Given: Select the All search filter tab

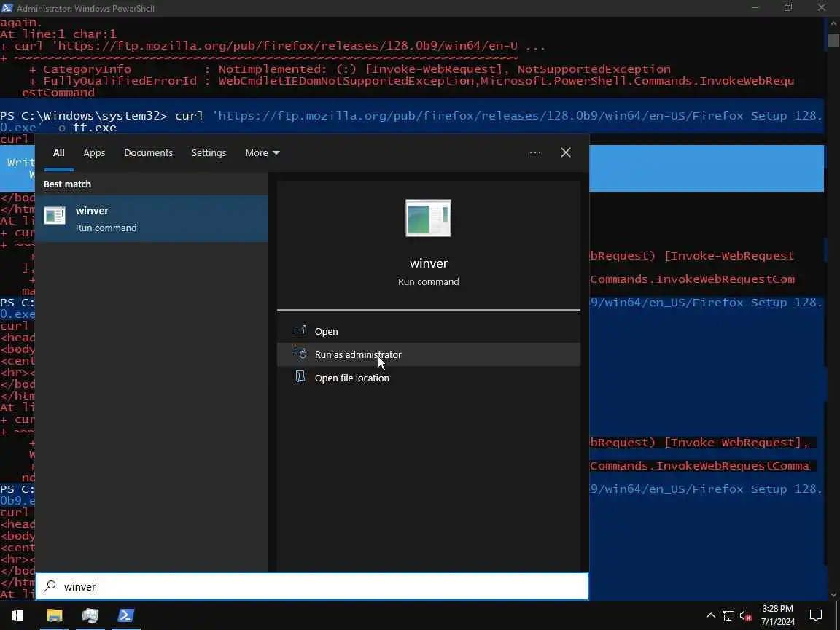Looking at the screenshot, I should click(x=59, y=152).
